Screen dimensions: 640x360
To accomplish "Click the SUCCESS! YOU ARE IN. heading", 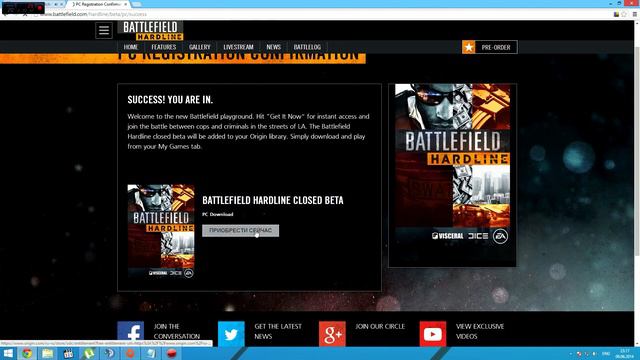I will (x=170, y=100).
